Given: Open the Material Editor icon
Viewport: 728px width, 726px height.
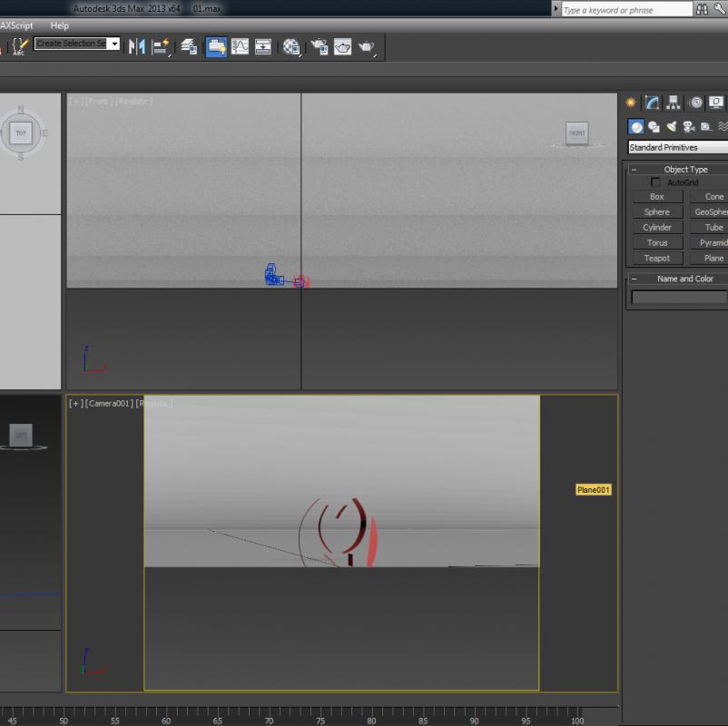Looking at the screenshot, I should coord(291,46).
